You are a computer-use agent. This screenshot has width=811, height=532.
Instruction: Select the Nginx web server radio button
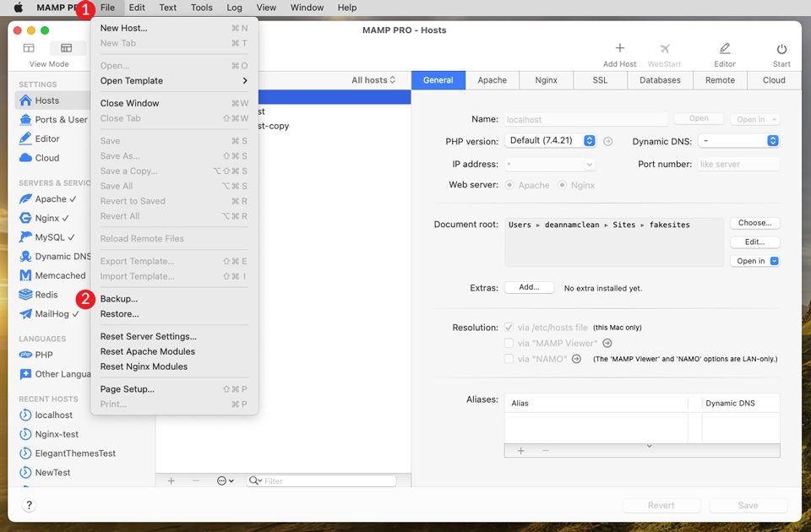coord(564,185)
